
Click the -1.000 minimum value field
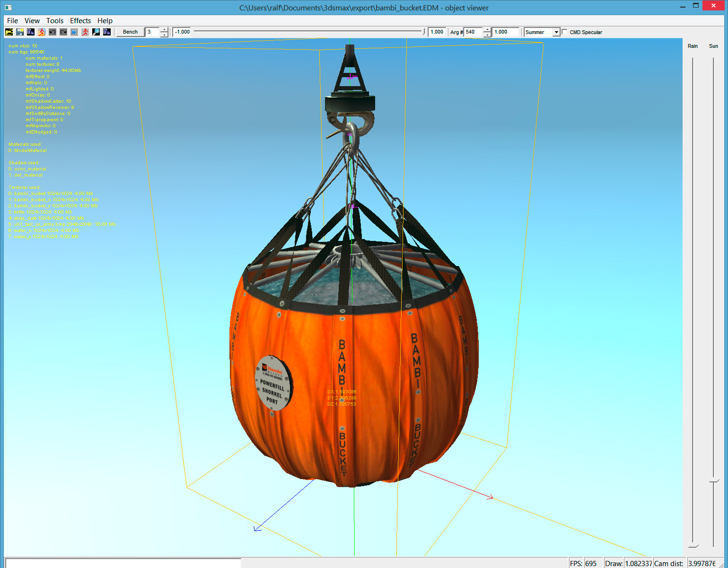tap(182, 32)
